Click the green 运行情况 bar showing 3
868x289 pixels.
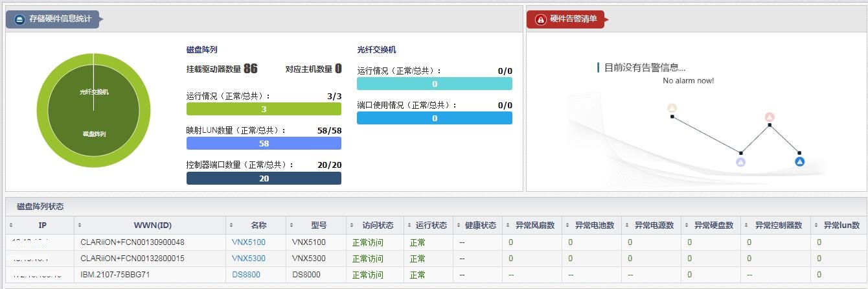click(x=264, y=110)
